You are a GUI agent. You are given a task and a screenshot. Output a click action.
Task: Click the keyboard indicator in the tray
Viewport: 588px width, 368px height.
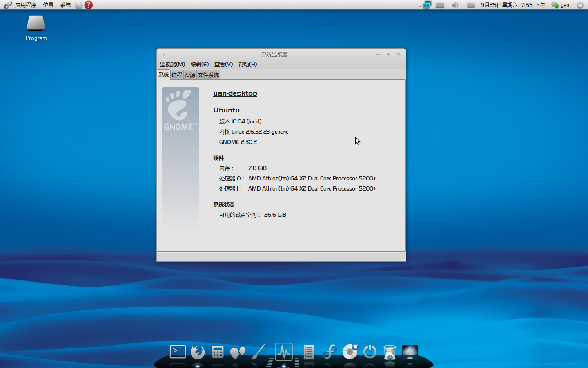[440, 5]
